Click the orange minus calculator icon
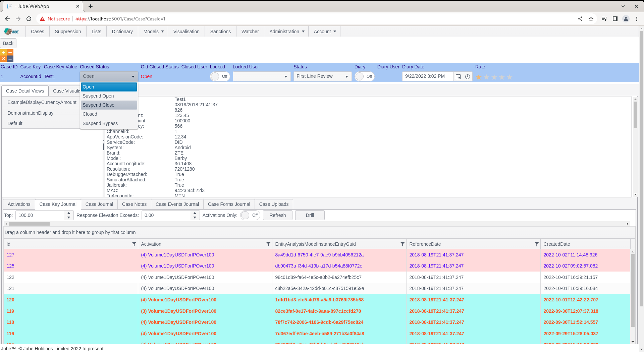Image resolution: width=644 pixels, height=352 pixels. 10,53
